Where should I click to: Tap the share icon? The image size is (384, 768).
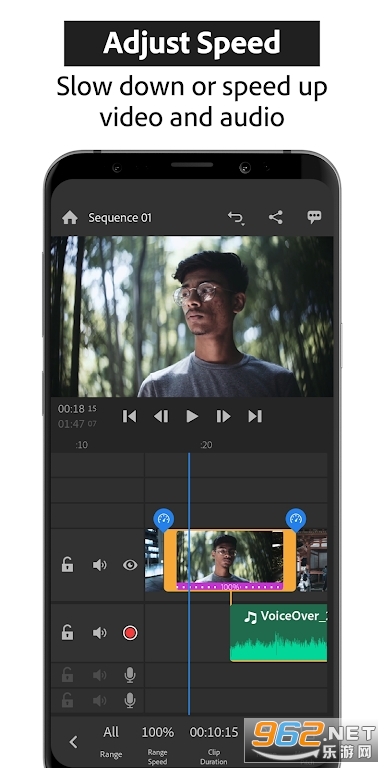pyautogui.click(x=276, y=217)
